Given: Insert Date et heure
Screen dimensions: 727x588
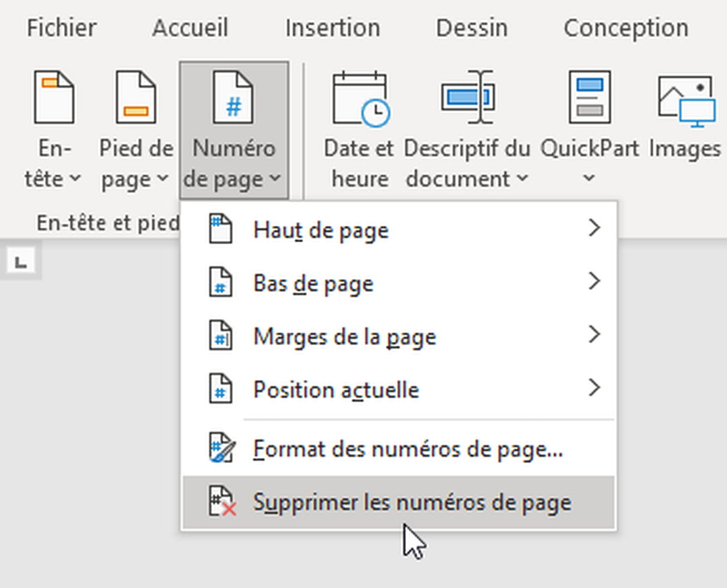Looking at the screenshot, I should coord(359,131).
